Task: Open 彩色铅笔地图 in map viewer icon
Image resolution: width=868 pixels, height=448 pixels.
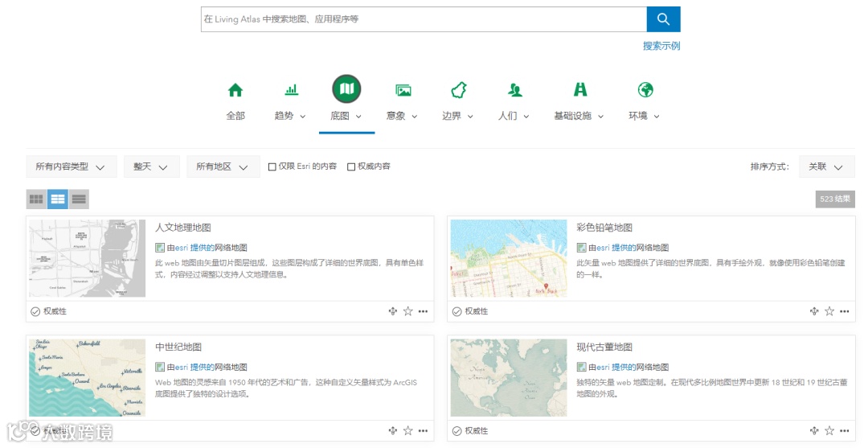Action: pyautogui.click(x=813, y=312)
